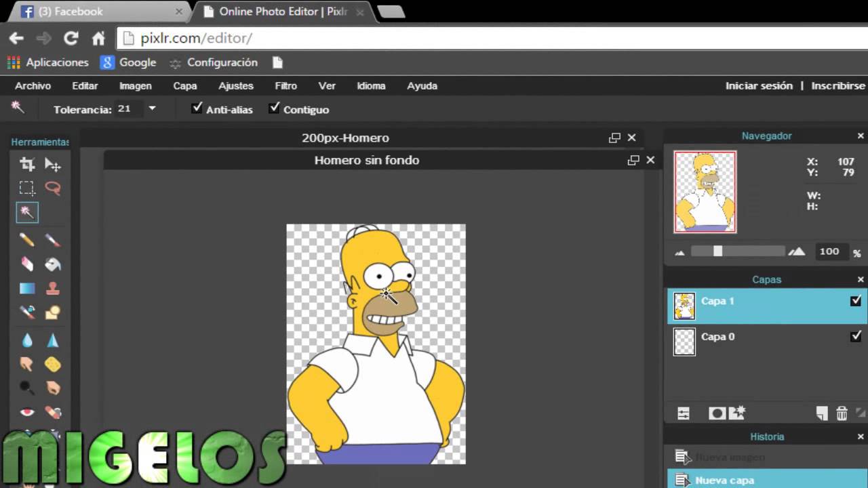This screenshot has height=488, width=868.
Task: Click Inscribirse link
Action: click(838, 85)
